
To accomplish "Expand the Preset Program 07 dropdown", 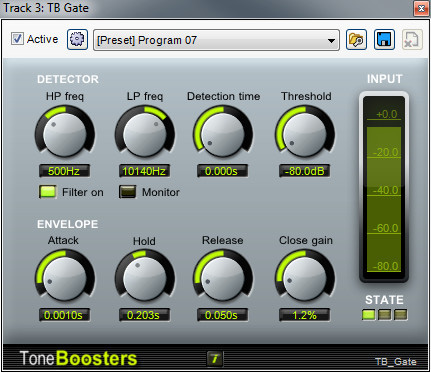I will [216, 40].
